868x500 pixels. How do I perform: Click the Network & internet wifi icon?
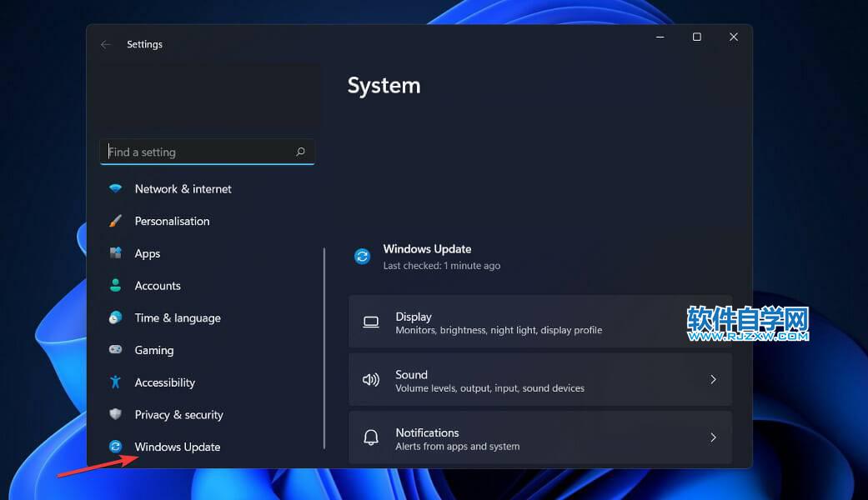click(115, 188)
